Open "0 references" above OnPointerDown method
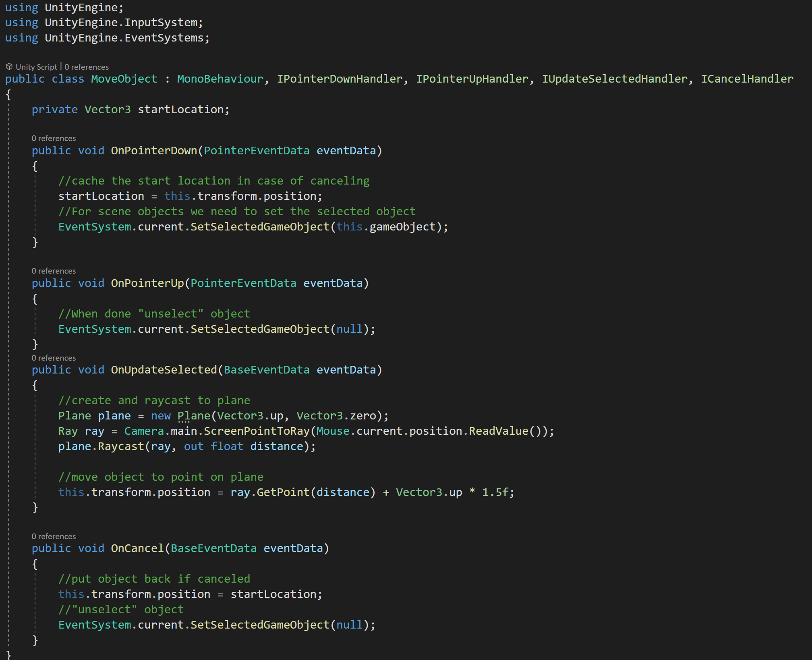The height and width of the screenshot is (660, 812). click(54, 138)
